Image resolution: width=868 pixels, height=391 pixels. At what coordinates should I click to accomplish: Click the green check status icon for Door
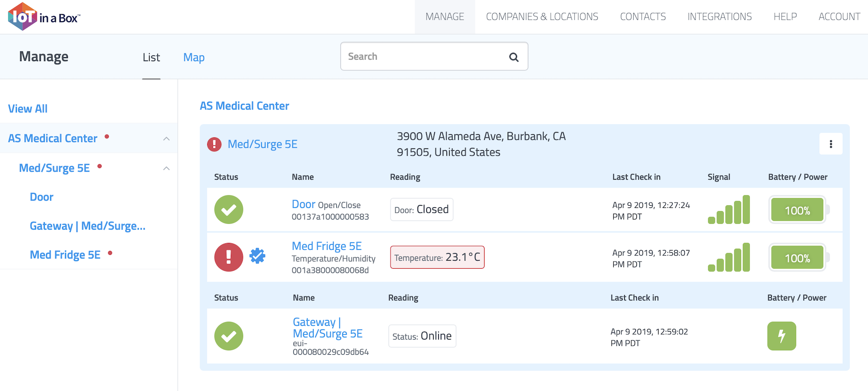[229, 210]
